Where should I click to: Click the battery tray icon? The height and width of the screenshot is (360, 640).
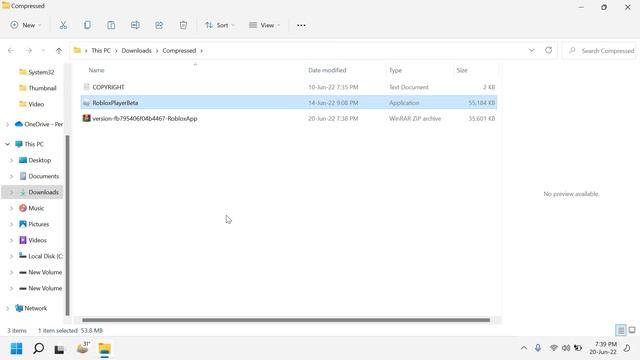click(578, 348)
